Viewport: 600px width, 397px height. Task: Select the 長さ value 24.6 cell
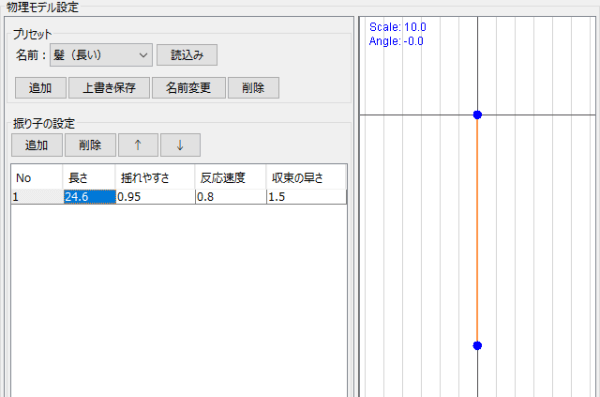pos(90,197)
